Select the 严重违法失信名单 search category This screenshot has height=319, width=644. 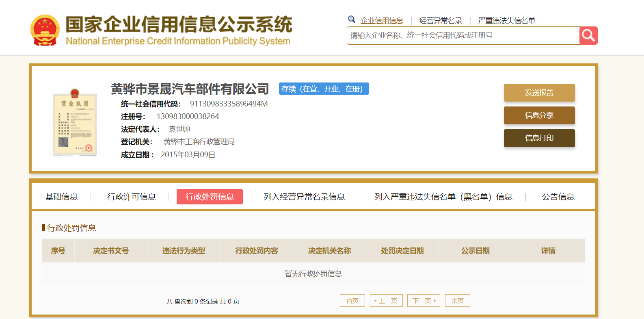(x=506, y=21)
